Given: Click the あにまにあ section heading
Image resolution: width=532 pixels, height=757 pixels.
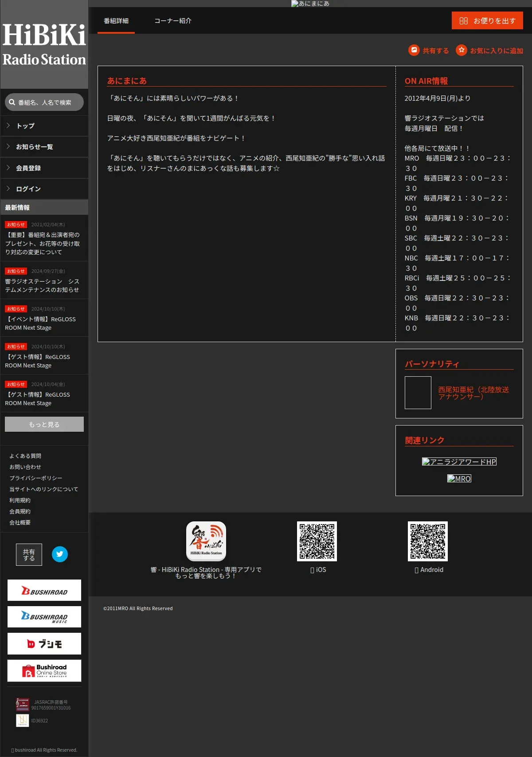Looking at the screenshot, I should click(x=127, y=81).
